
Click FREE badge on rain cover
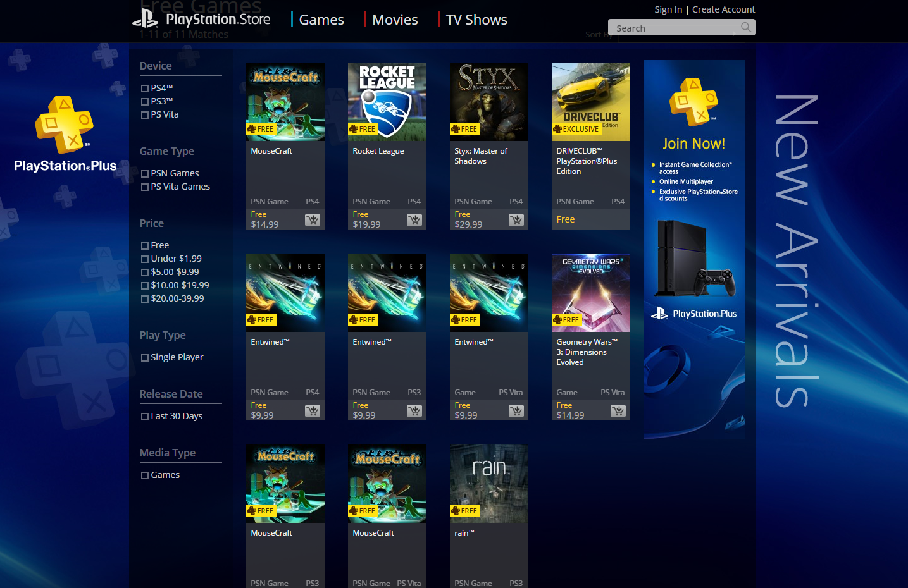pyautogui.click(x=464, y=511)
